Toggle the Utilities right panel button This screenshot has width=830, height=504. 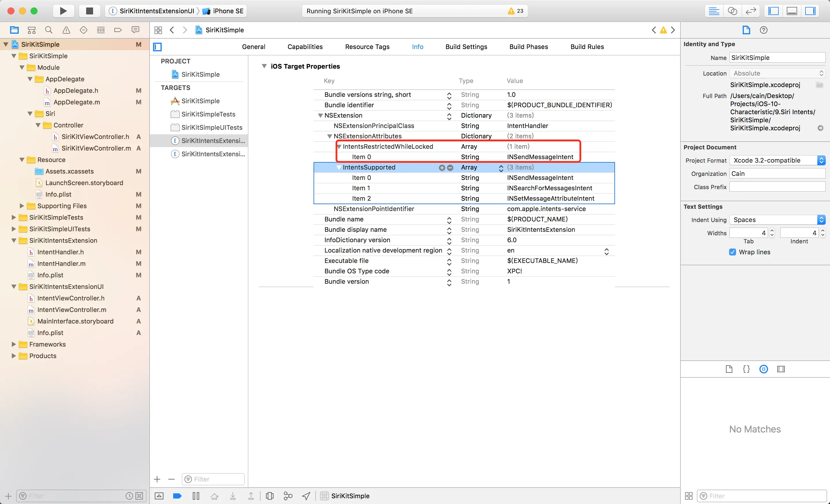click(x=810, y=11)
